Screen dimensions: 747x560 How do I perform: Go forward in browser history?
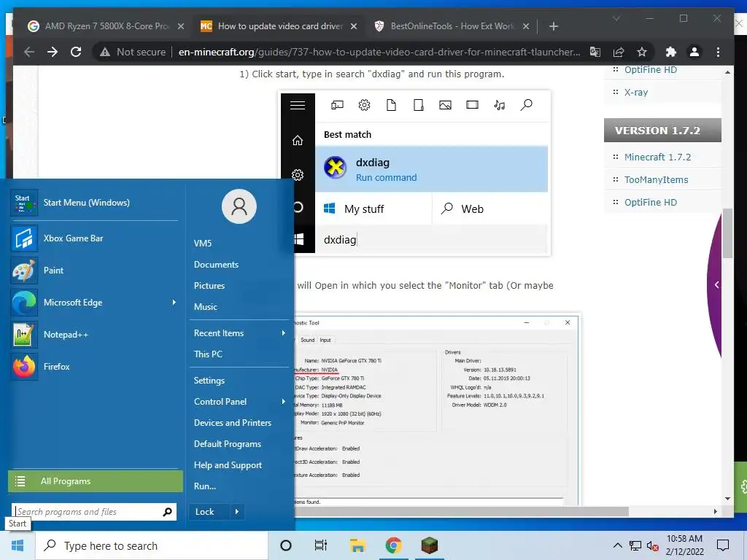click(x=53, y=52)
